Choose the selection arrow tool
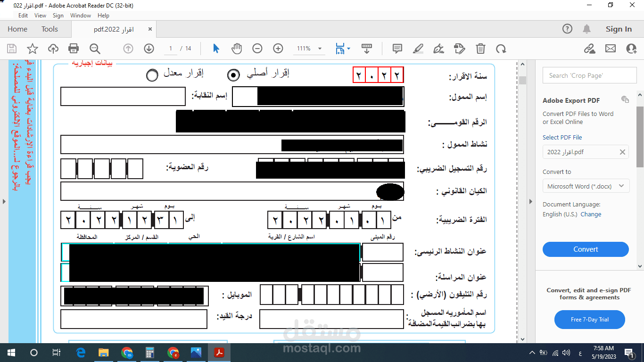The height and width of the screenshot is (362, 644). (216, 49)
